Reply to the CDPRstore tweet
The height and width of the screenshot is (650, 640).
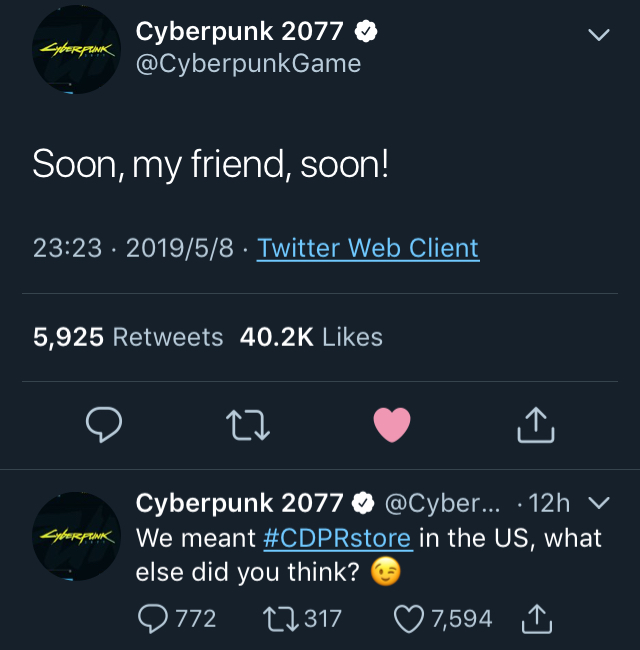155,620
